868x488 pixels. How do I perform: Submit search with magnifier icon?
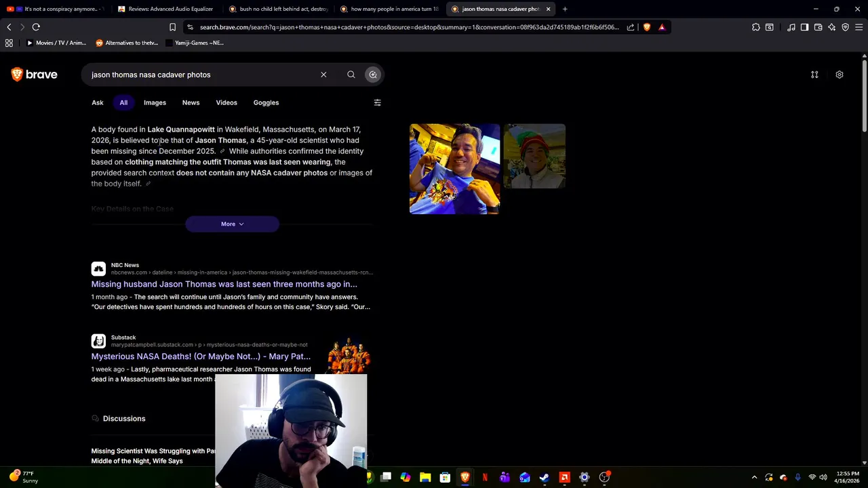[x=351, y=75]
